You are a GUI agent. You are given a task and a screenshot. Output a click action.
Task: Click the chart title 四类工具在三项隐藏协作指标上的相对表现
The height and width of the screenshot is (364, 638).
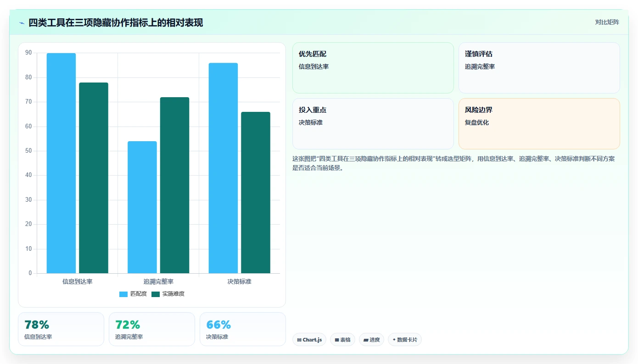tap(116, 23)
